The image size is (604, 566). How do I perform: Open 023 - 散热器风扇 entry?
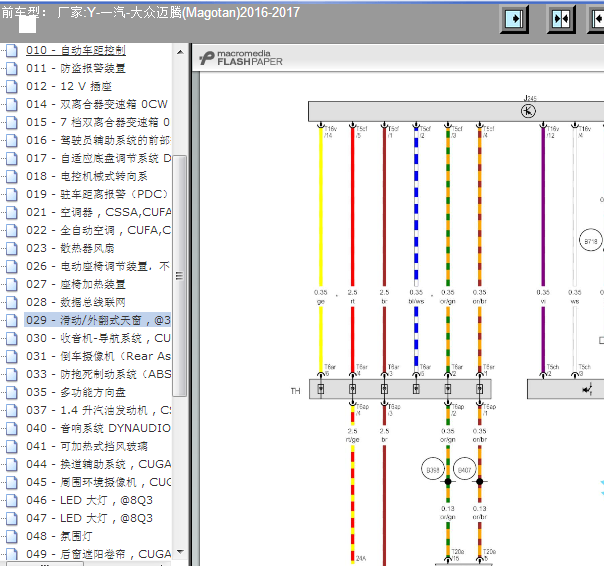click(x=70, y=248)
